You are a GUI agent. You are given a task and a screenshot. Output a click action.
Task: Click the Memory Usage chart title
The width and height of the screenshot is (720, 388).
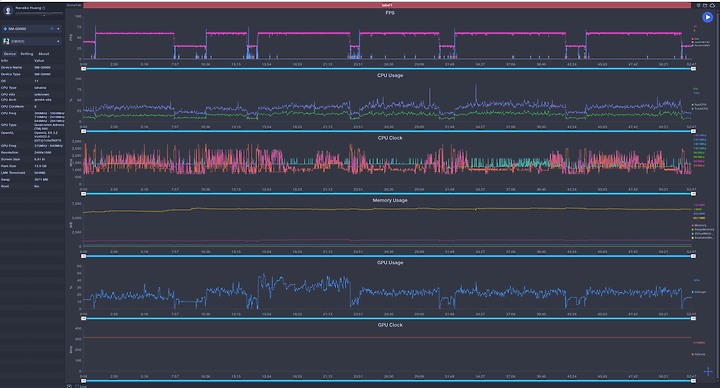coord(390,200)
